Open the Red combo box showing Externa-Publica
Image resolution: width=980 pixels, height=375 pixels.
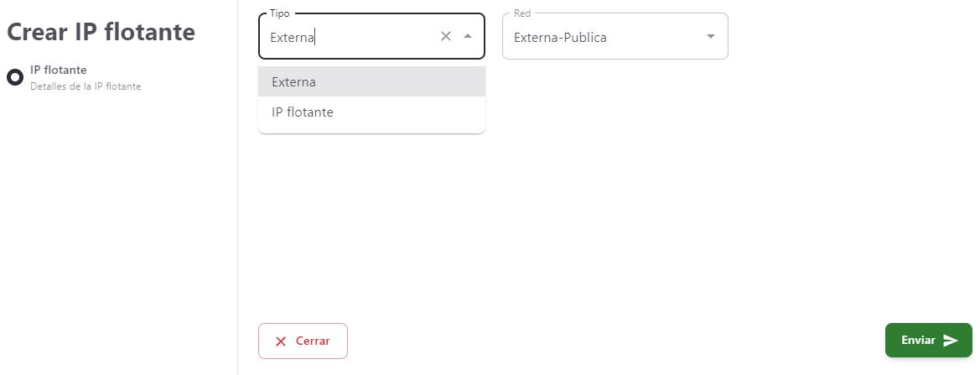(604, 37)
